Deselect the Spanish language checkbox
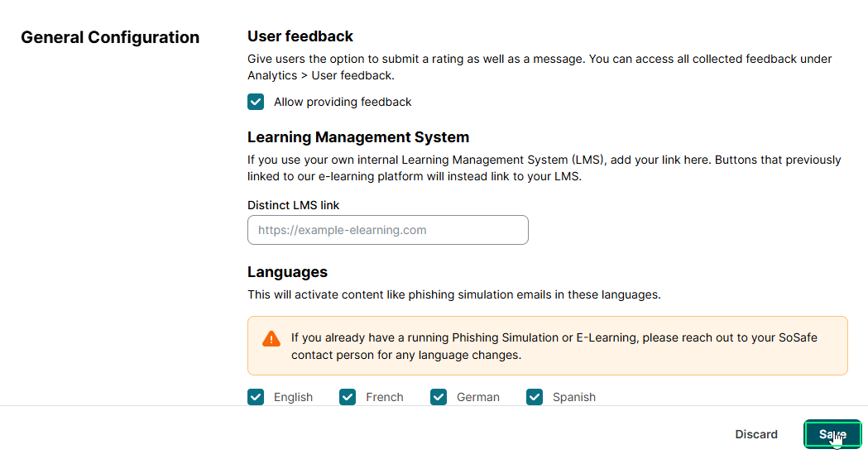The height and width of the screenshot is (459, 868). click(535, 397)
